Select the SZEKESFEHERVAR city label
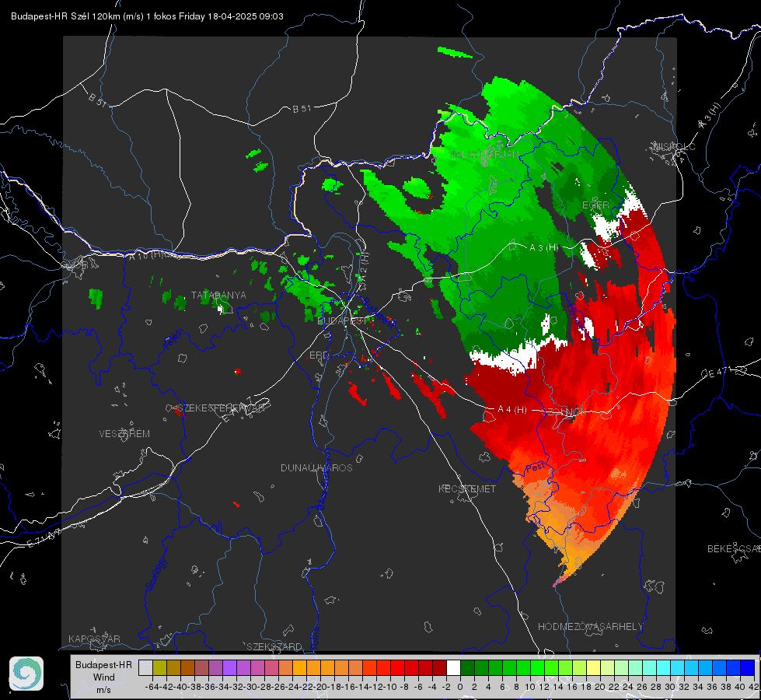Image resolution: width=761 pixels, height=700 pixels. point(223,408)
